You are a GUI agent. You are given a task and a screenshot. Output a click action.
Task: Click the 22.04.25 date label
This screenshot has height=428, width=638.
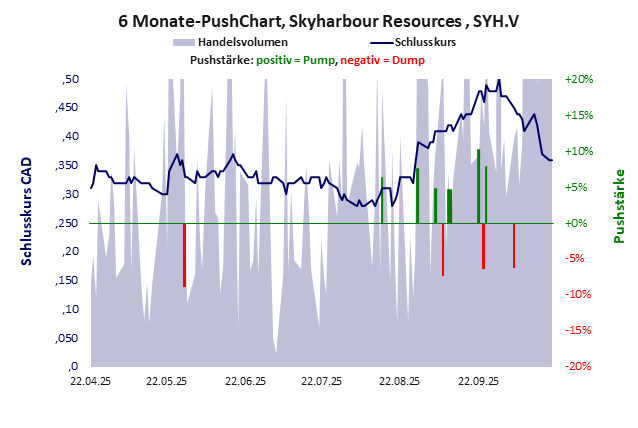click(x=89, y=381)
